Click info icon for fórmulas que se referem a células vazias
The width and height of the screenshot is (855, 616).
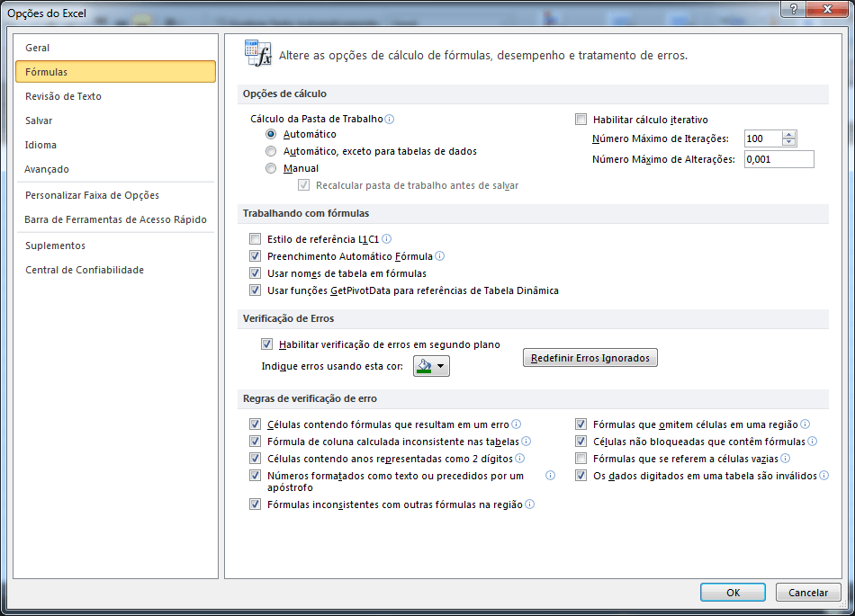pyautogui.click(x=787, y=458)
